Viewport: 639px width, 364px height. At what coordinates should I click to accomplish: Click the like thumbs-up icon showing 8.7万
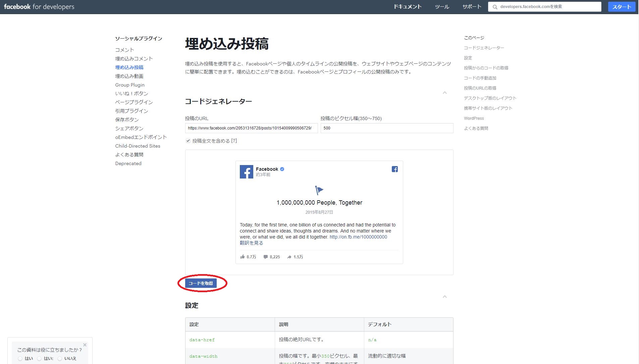[243, 257]
